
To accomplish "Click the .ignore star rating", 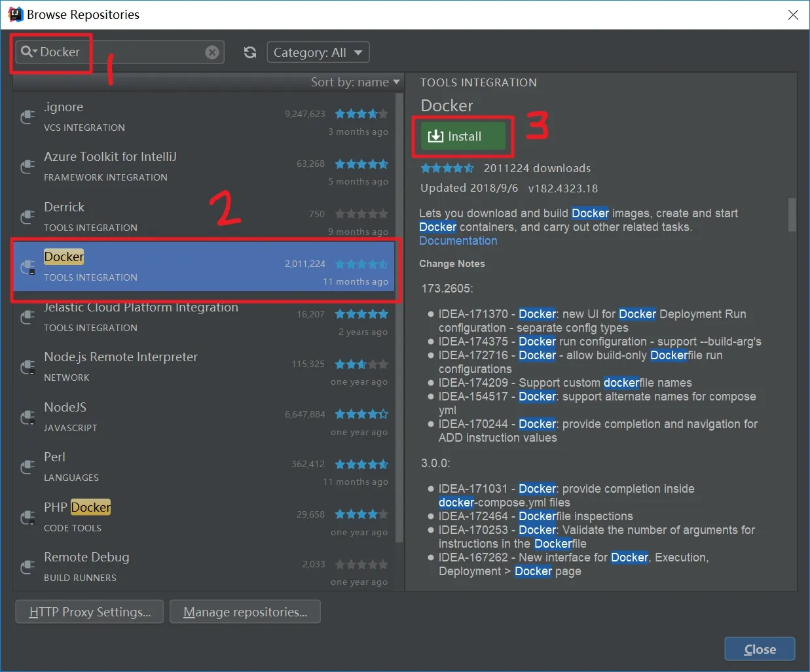I will click(361, 114).
